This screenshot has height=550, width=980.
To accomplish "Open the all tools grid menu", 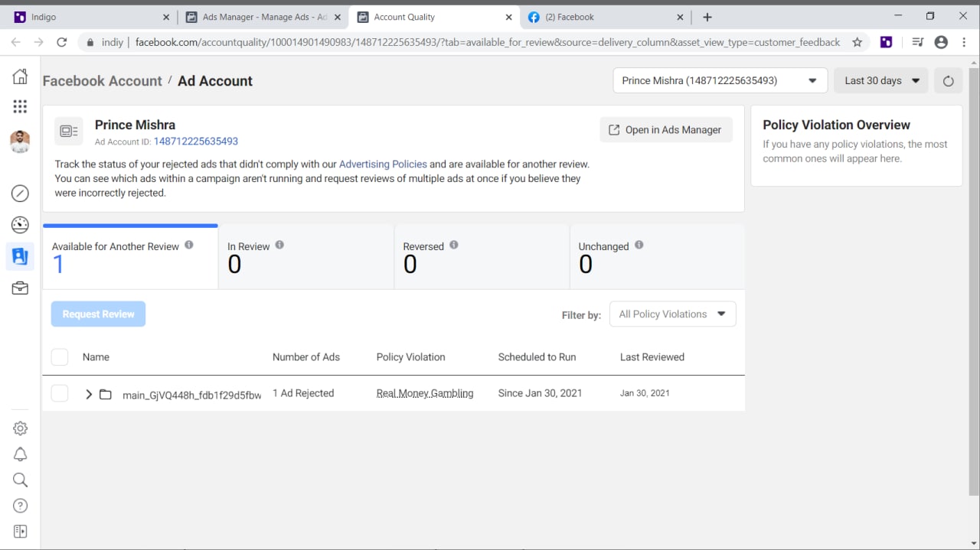I will [20, 106].
